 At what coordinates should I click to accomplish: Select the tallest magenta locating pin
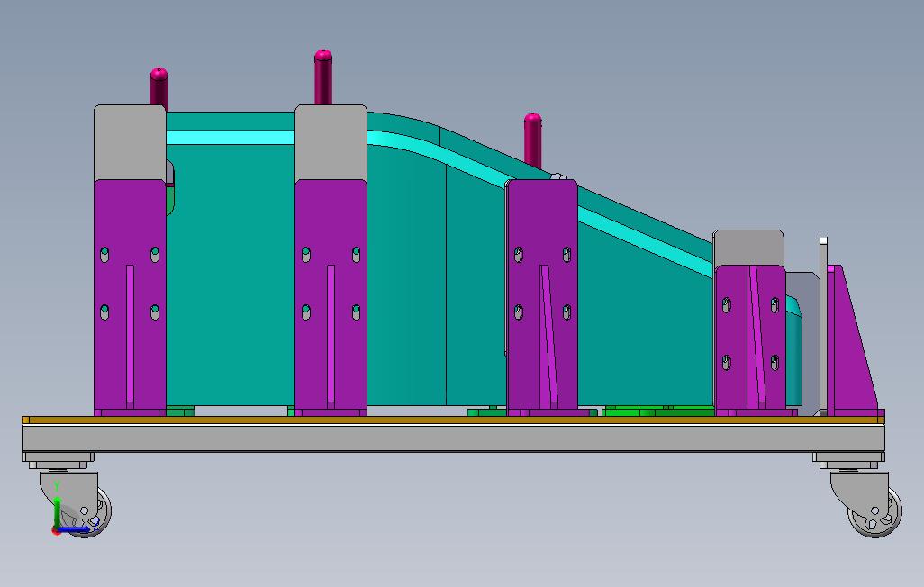click(323, 77)
